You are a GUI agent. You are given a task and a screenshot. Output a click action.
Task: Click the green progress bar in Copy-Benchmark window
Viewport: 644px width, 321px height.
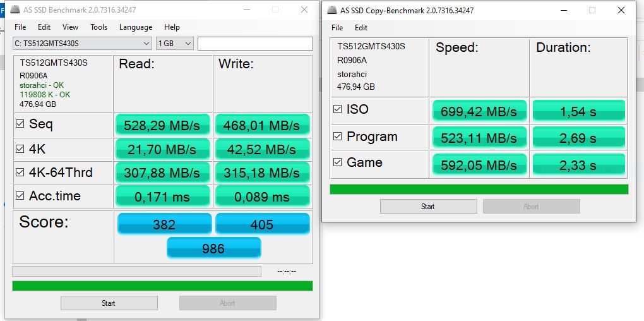pos(479,189)
